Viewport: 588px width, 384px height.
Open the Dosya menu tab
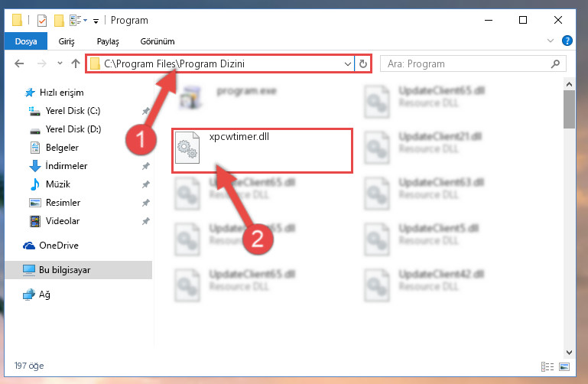coord(26,41)
